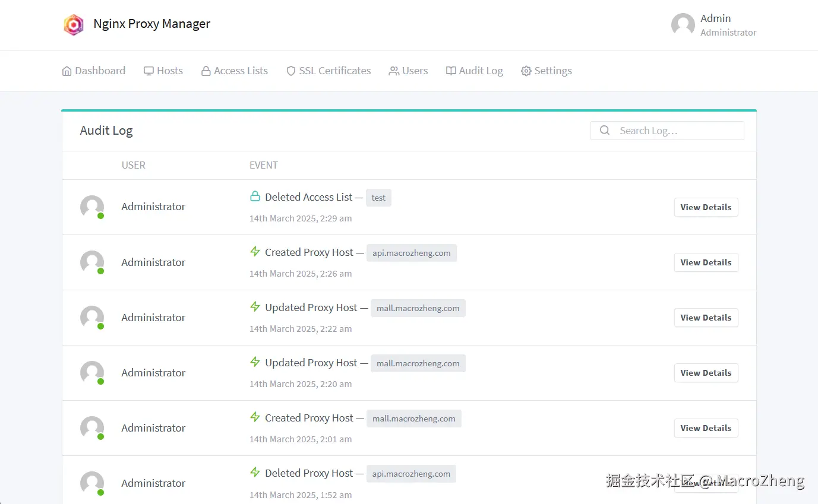This screenshot has height=504, width=818.
Task: Click the Audit Log book icon
Action: (451, 71)
